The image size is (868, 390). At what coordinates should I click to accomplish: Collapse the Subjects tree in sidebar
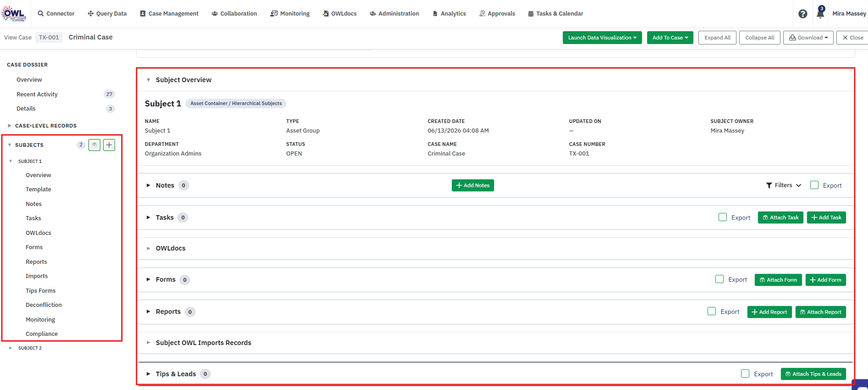(9, 145)
